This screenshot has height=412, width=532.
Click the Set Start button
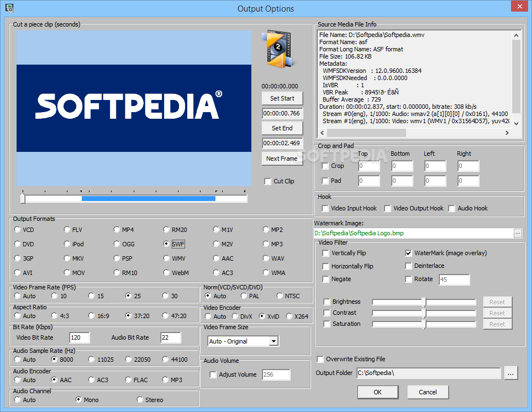point(282,98)
